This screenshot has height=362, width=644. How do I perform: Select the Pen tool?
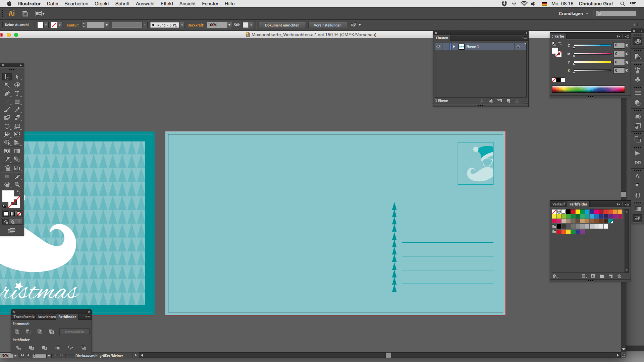click(x=7, y=94)
